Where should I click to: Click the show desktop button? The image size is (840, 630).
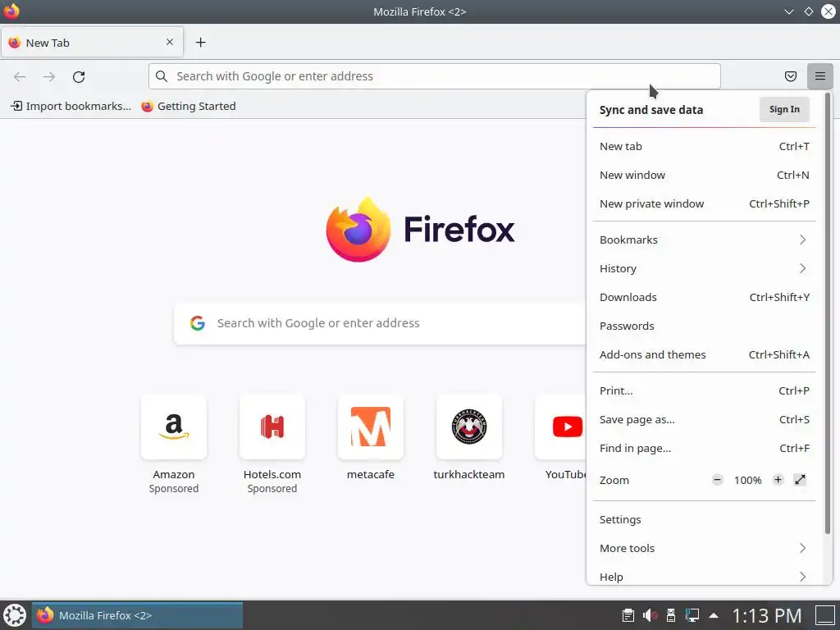tap(825, 615)
